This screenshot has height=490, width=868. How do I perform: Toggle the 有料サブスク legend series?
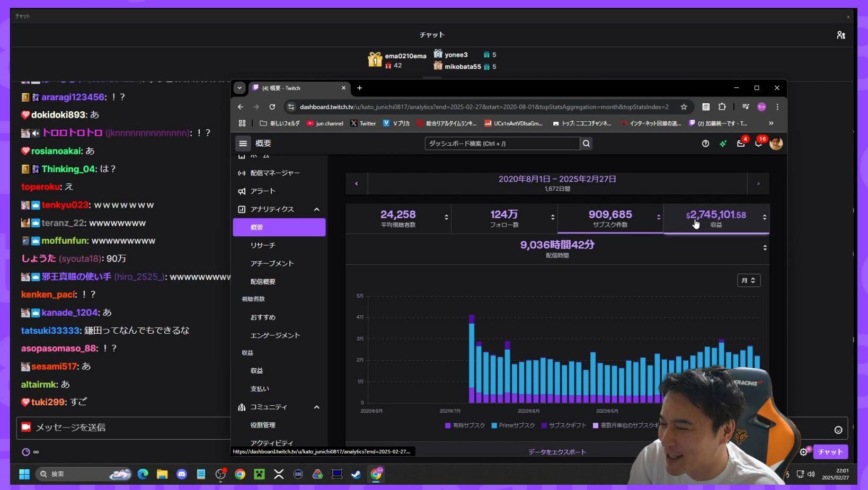pyautogui.click(x=465, y=425)
